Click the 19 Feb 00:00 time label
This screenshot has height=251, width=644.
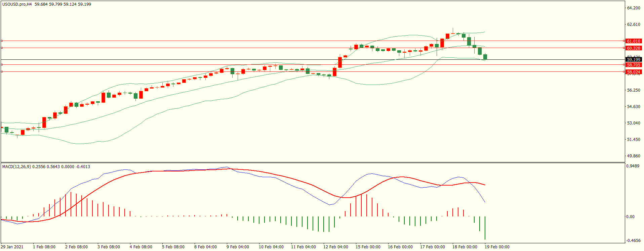497,247
